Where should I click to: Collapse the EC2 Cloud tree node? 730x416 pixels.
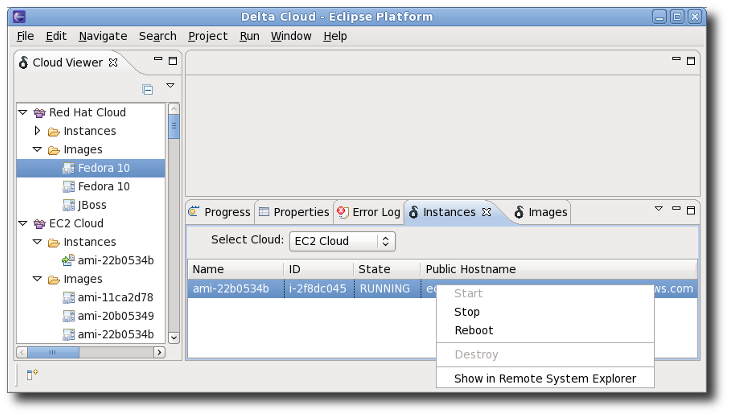point(23,223)
